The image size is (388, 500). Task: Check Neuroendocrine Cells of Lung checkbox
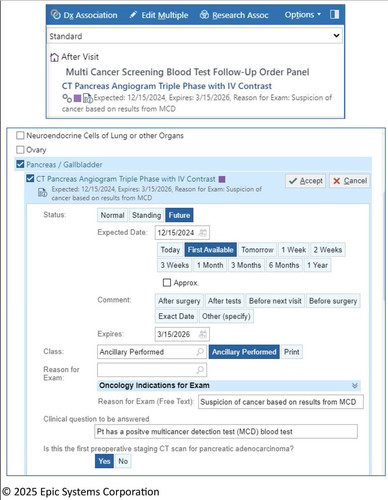[20, 135]
